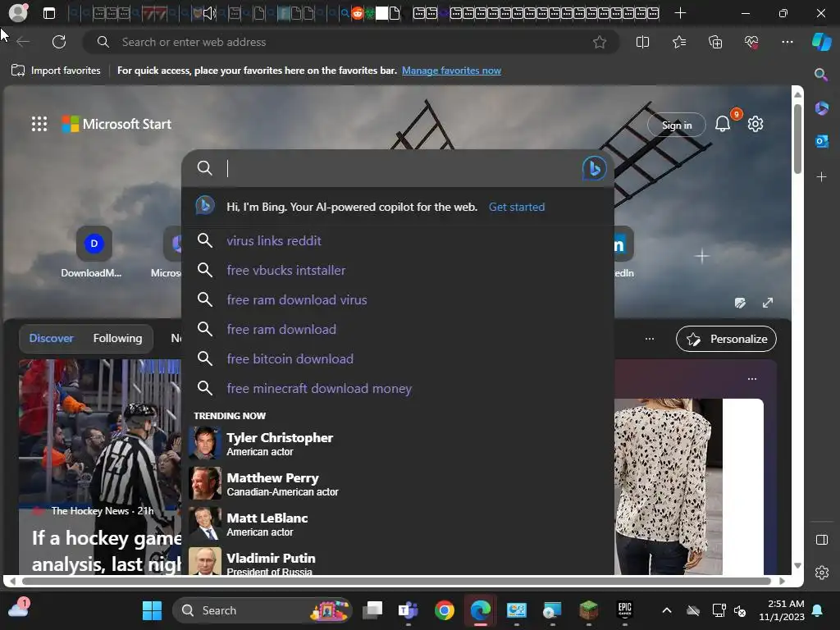Open the Microsoft Start app launcher grid
The height and width of the screenshot is (630, 840).
click(x=39, y=124)
